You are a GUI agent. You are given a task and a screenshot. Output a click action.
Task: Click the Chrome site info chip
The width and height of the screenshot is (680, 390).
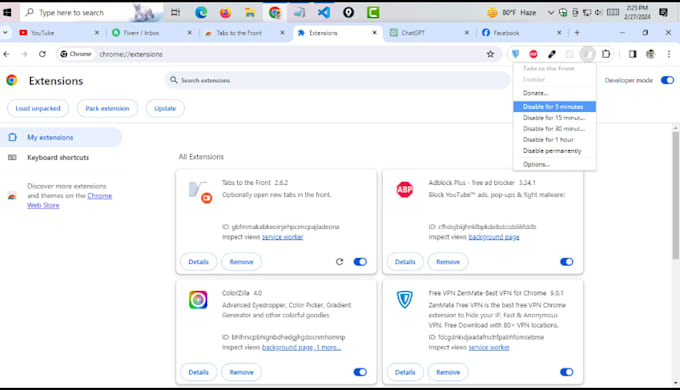[x=76, y=54]
